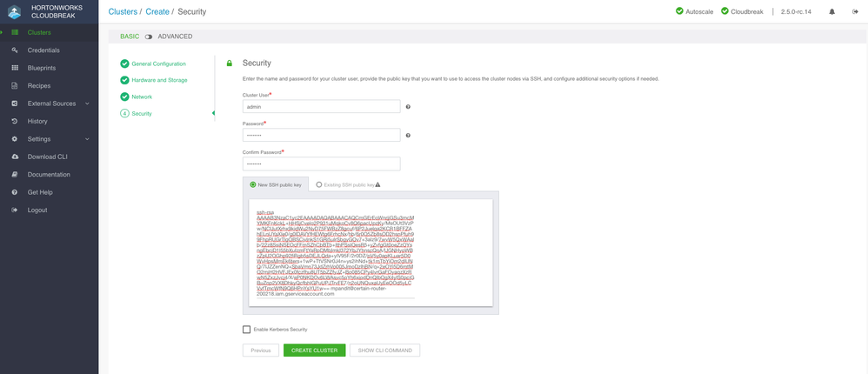Viewport: 868px width, 374px height.
Task: Click the Get Help question icon
Action: (15, 192)
